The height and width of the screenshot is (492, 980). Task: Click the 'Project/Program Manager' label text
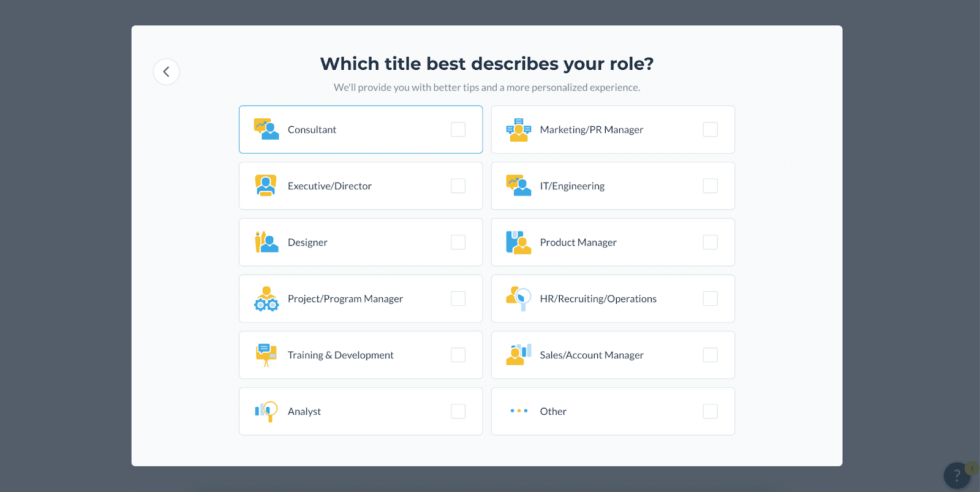click(345, 299)
